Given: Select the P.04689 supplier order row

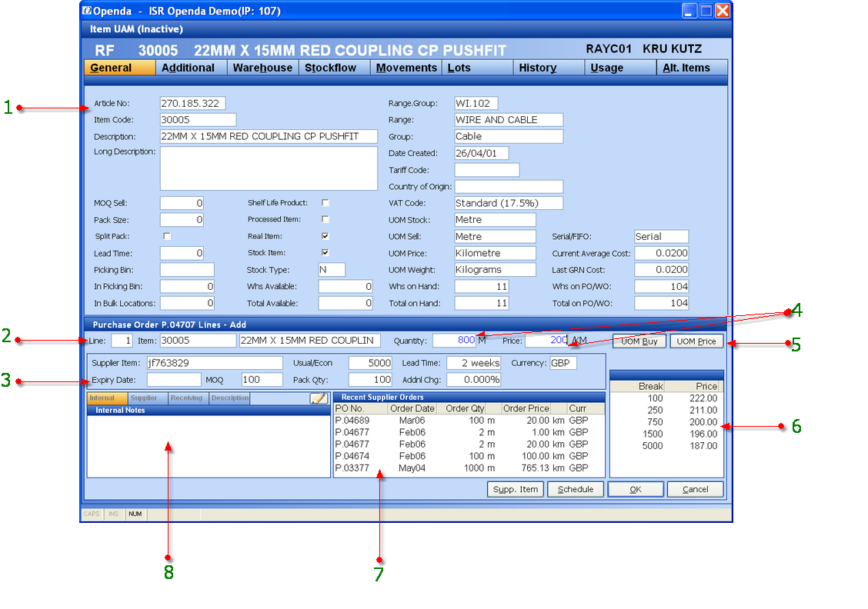Looking at the screenshot, I should pyautogui.click(x=469, y=421).
